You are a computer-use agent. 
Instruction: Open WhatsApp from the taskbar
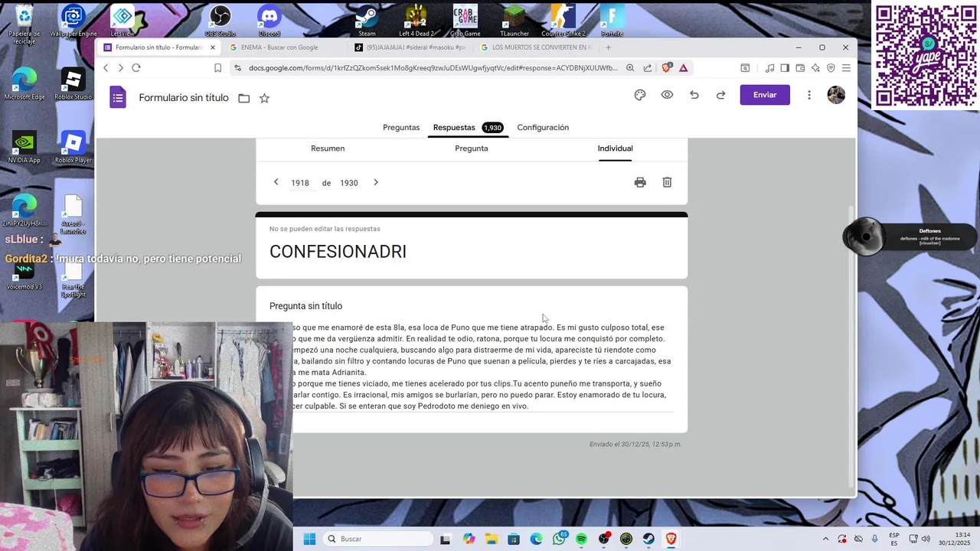click(x=559, y=539)
